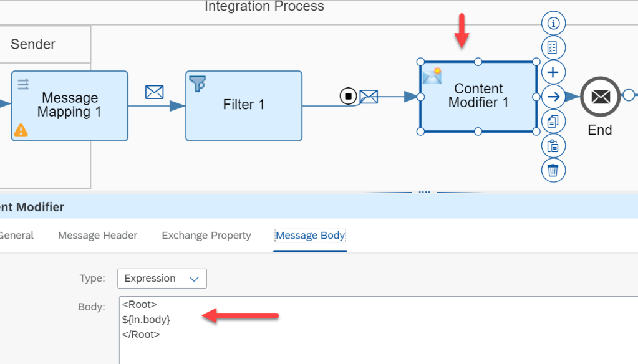Click the clipboard paste icon in context toolbar
The width and height of the screenshot is (638, 364).
[553, 146]
